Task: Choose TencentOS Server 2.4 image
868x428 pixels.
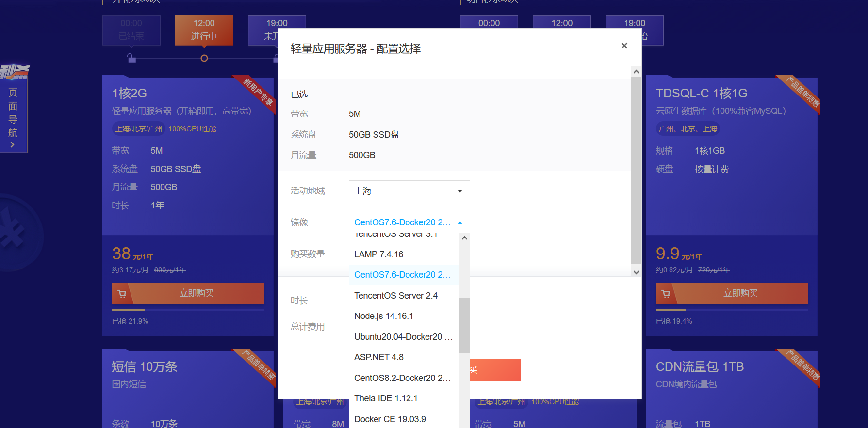Action: [404, 296]
